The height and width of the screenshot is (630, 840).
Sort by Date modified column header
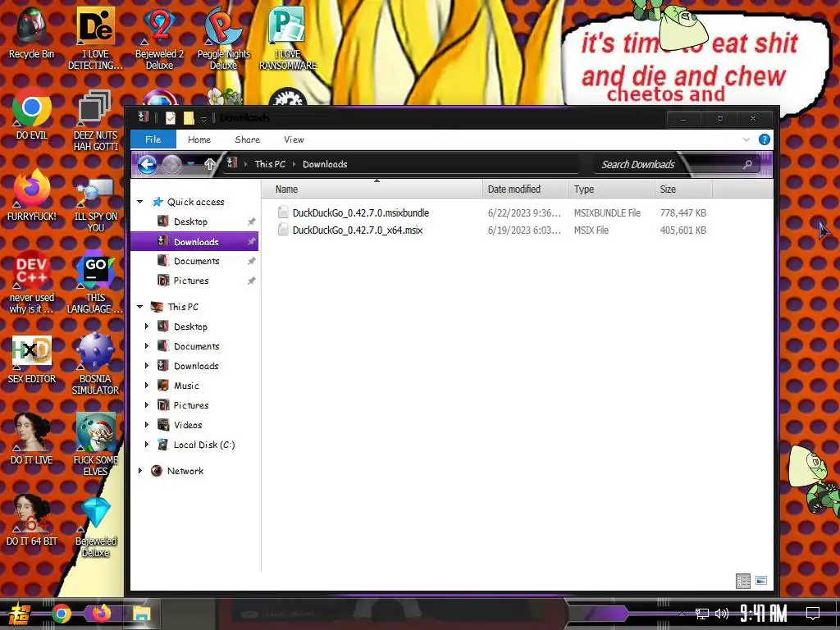point(526,189)
